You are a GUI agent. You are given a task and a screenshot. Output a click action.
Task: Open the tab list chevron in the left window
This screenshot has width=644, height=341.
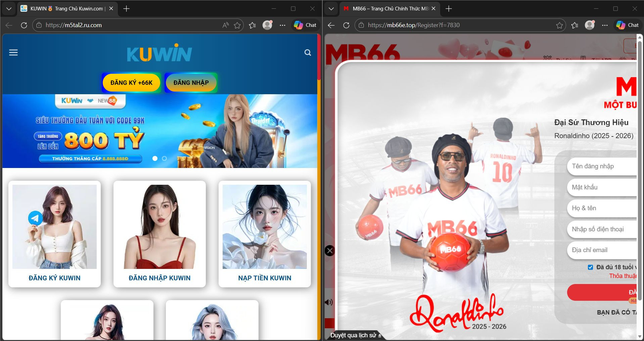click(x=9, y=9)
